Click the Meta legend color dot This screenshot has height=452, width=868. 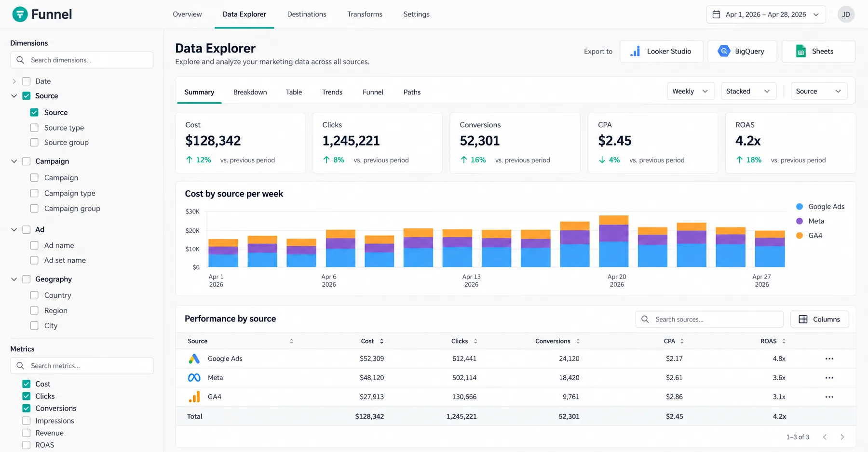(799, 221)
